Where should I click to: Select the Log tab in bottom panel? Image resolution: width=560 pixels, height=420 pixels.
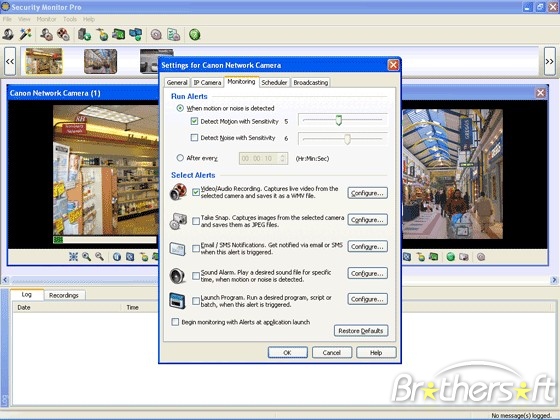pos(27,295)
